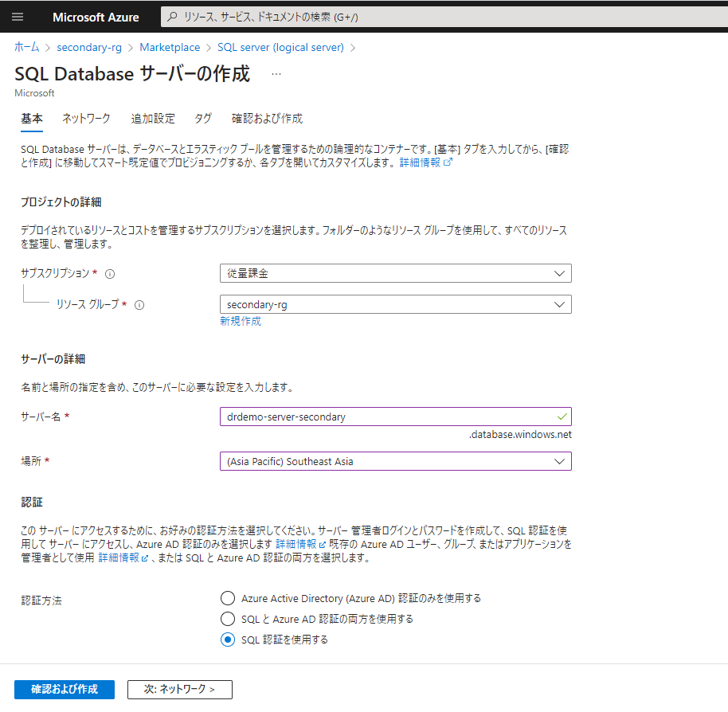Switch to the ネットワーク tab
Image resolution: width=728 pixels, height=712 pixels.
pyautogui.click(x=86, y=119)
